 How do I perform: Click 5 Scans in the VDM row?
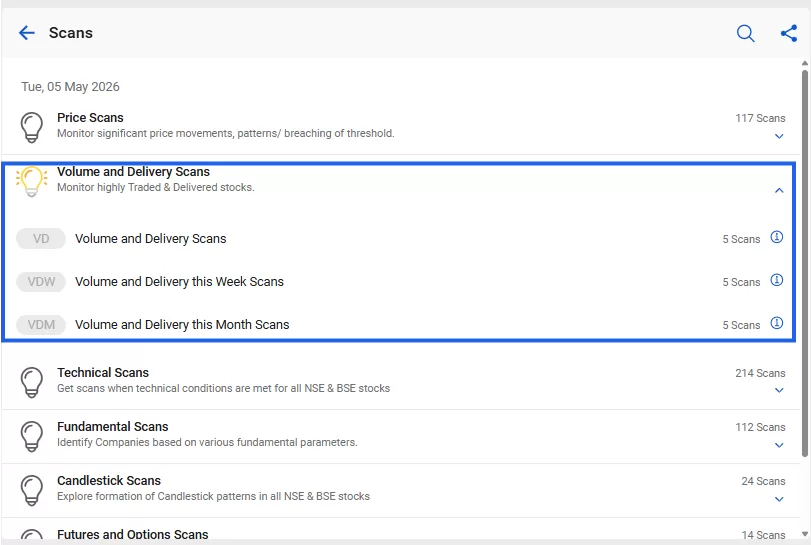741,325
